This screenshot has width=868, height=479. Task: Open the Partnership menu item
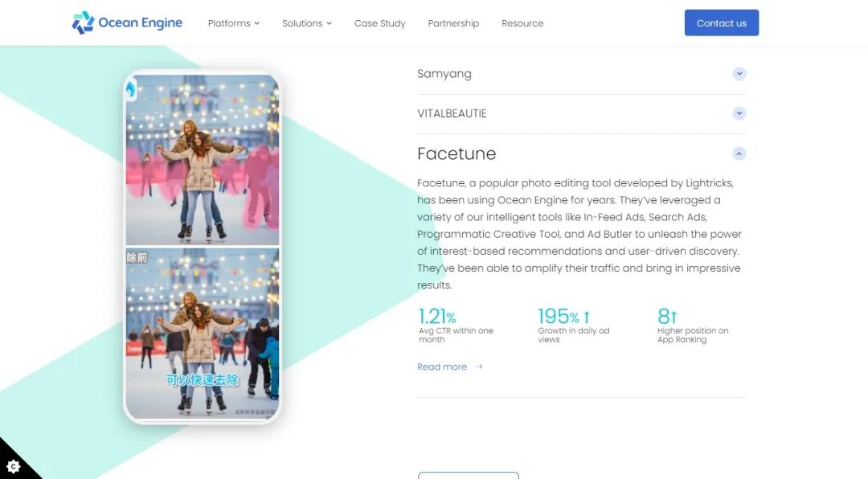[453, 23]
